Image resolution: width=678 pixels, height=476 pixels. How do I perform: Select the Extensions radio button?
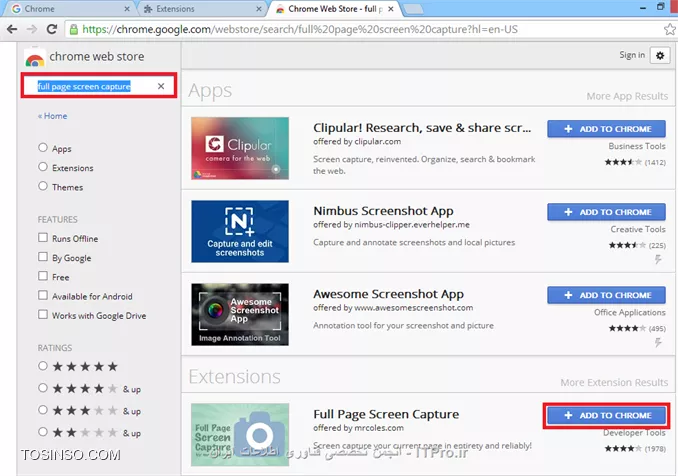click(x=42, y=166)
